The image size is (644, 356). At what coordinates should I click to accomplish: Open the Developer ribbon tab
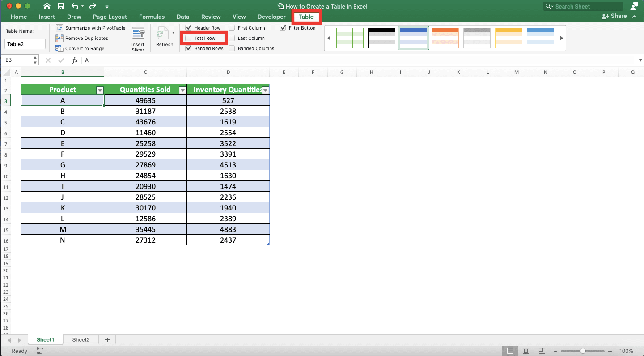271,17
